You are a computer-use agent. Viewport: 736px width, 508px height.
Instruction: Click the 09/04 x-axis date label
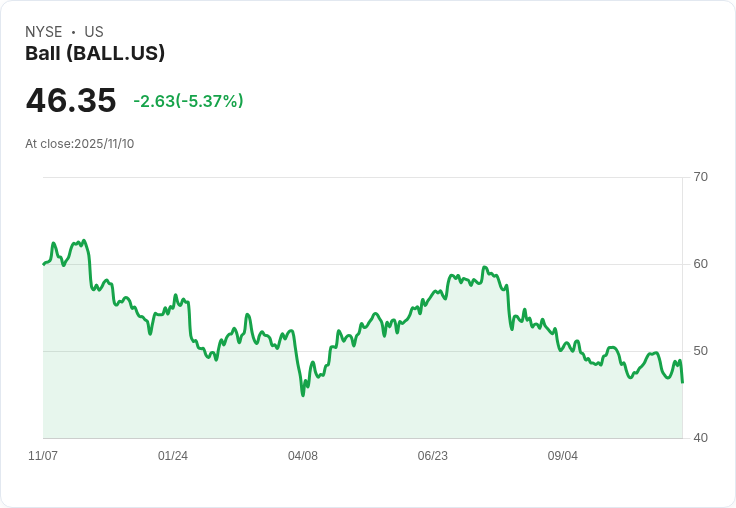click(563, 456)
